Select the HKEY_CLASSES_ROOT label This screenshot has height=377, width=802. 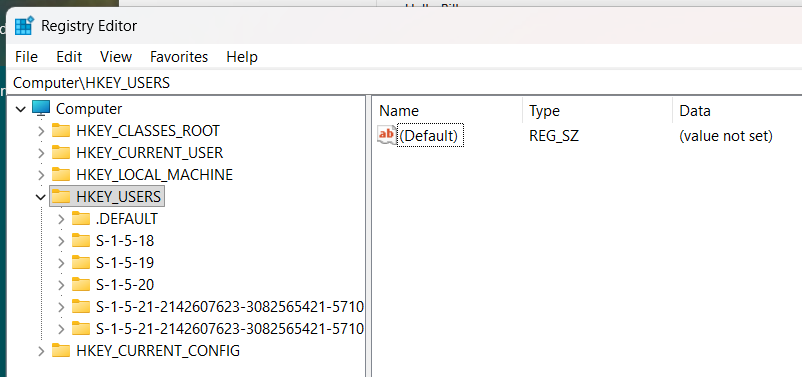coord(148,131)
